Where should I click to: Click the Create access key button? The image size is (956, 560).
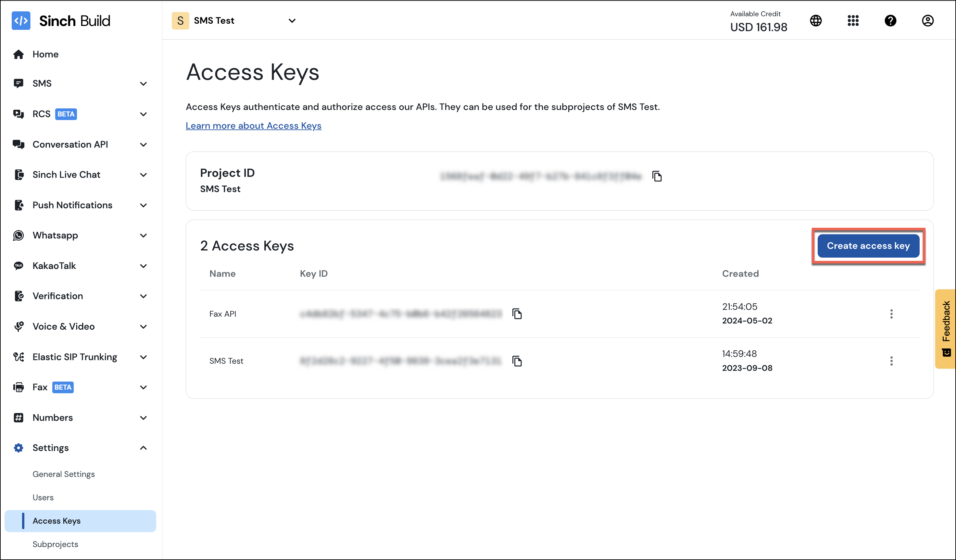(868, 246)
